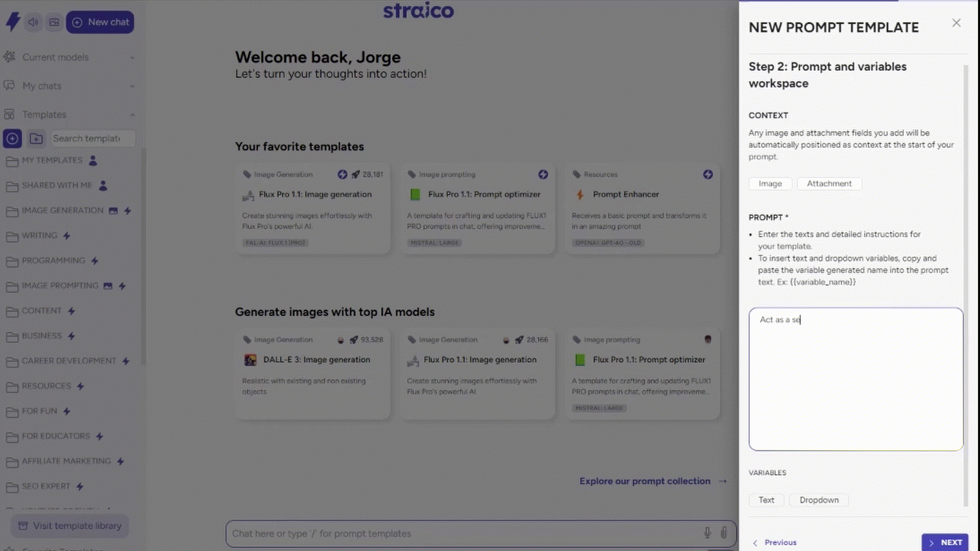The width and height of the screenshot is (980, 551).
Task: Click the Image Generation tag icon on DALL-E card
Action: [247, 340]
